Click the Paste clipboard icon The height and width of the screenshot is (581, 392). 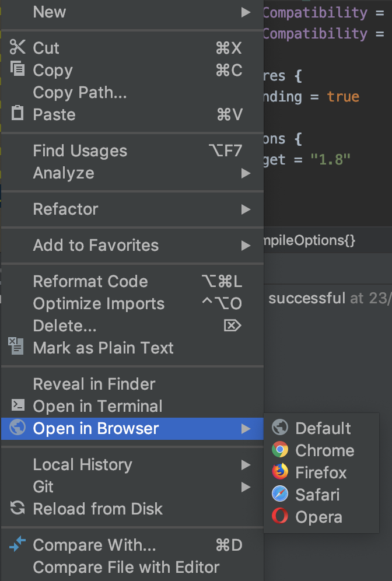click(17, 114)
